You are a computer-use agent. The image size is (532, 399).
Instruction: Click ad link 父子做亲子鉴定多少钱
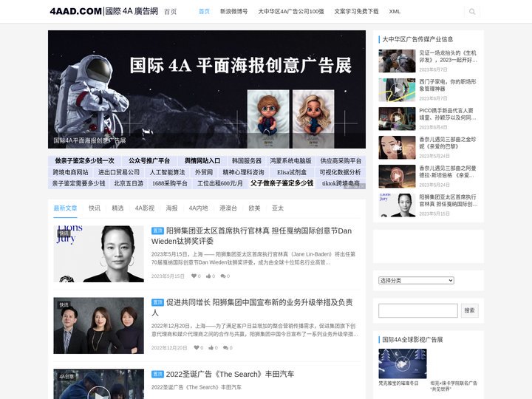tap(282, 183)
